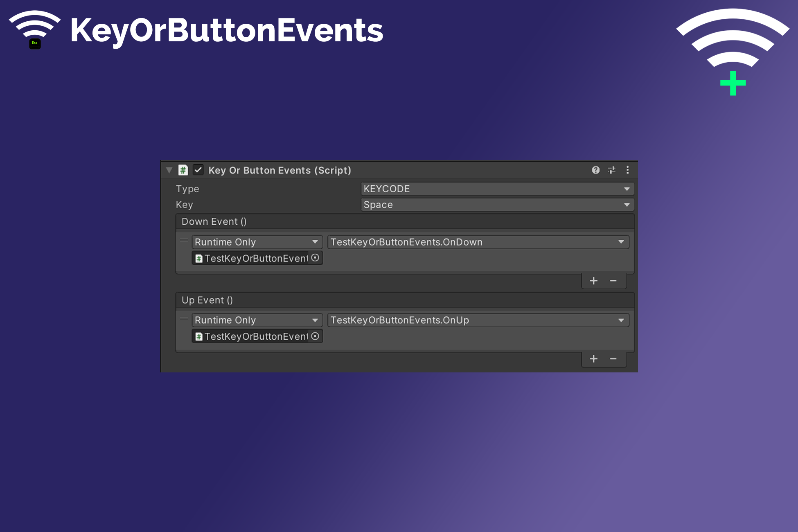
Task: Remove the selected Down Event listener
Action: point(613,281)
